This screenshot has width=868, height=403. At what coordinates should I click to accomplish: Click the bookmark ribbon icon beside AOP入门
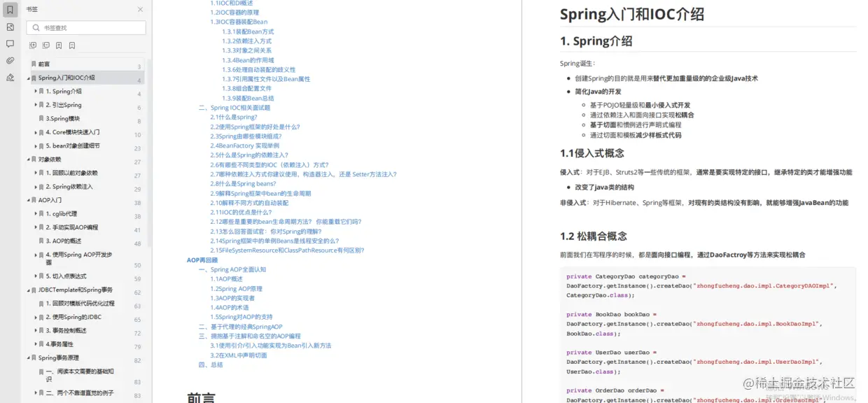(x=34, y=200)
